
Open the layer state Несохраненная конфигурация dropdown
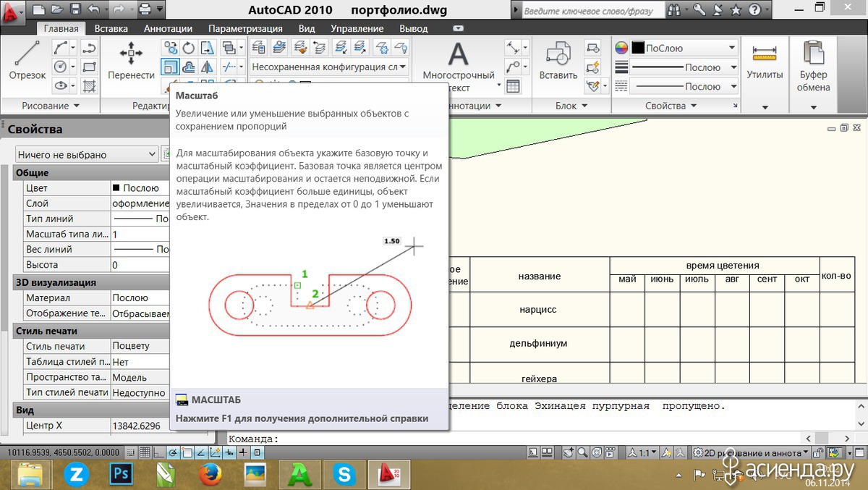pos(329,67)
